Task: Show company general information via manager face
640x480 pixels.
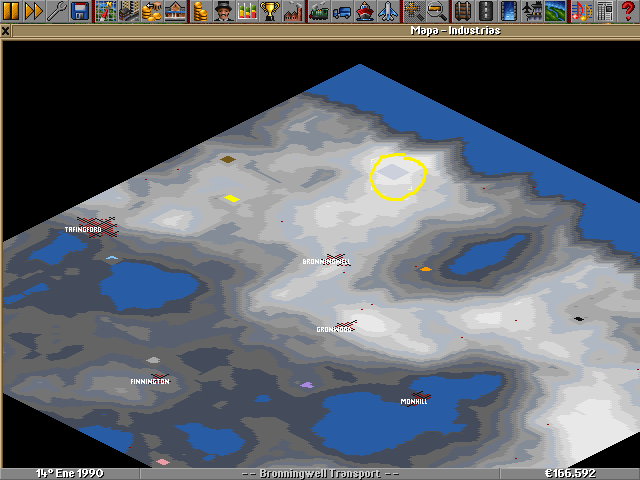Action: coord(223,11)
